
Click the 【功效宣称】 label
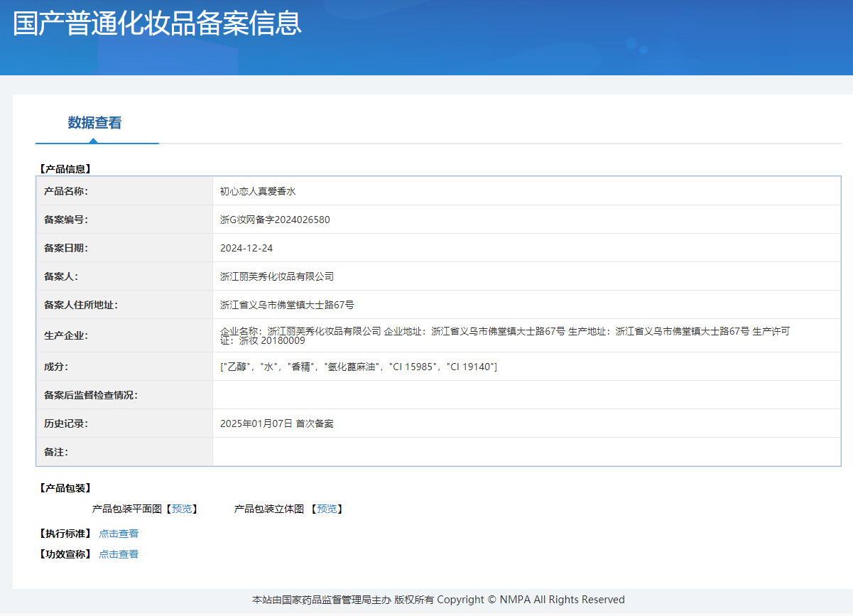click(65, 554)
